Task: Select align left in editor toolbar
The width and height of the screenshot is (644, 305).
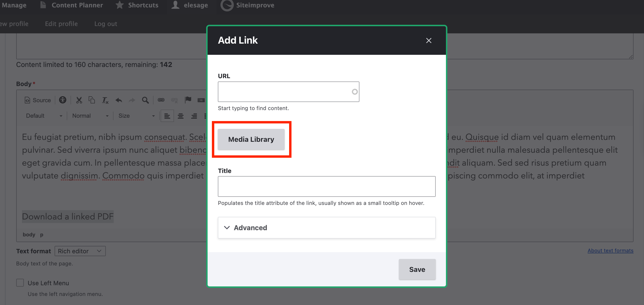Action: tap(167, 116)
